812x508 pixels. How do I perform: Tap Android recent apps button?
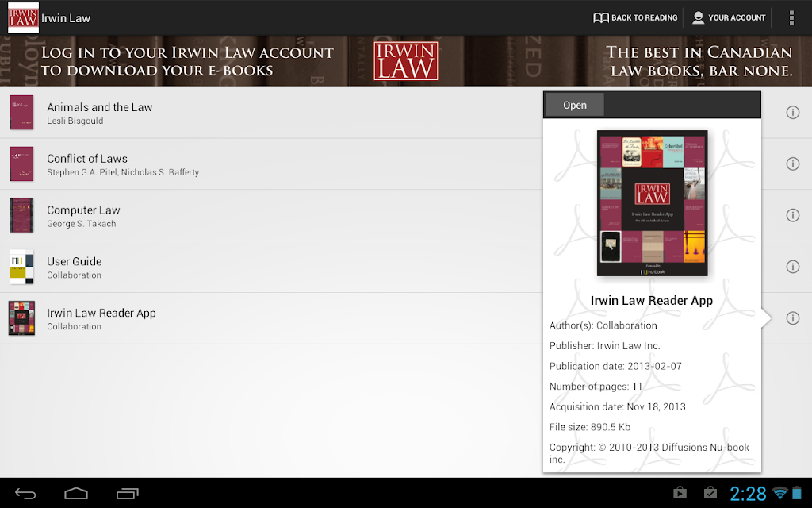tap(128, 494)
